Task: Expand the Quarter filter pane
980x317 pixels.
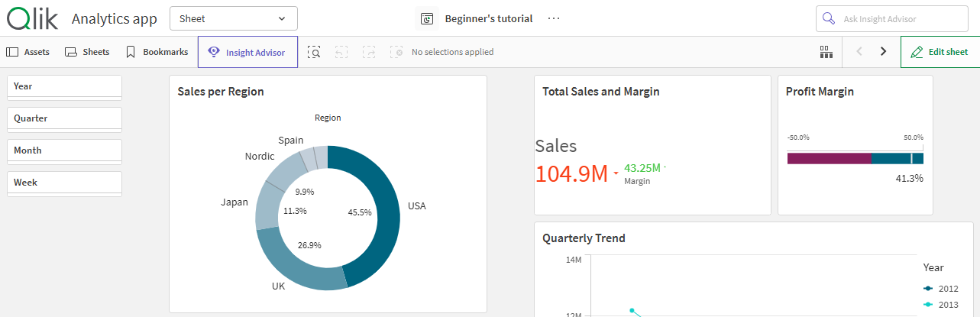Action: point(64,118)
